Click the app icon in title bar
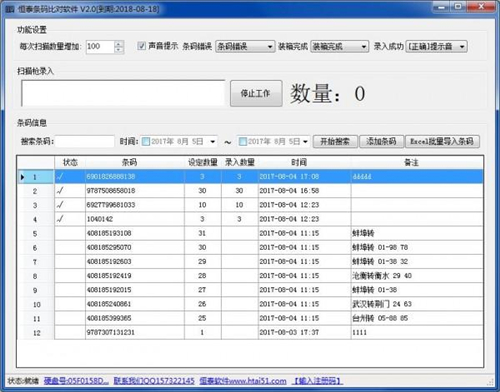The image size is (500, 392). pyautogui.click(x=10, y=9)
